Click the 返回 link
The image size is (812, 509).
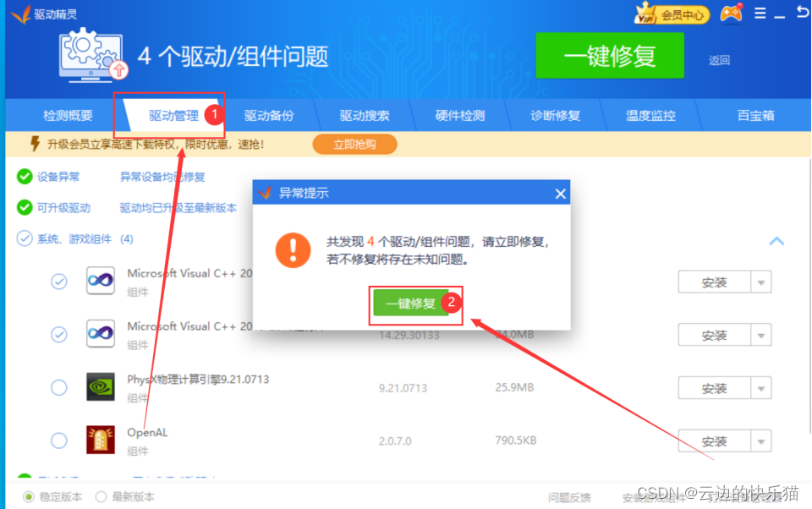click(719, 60)
